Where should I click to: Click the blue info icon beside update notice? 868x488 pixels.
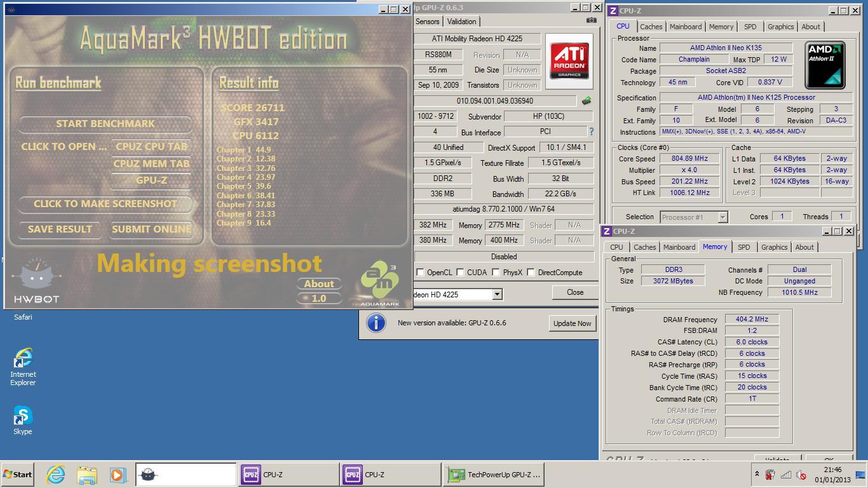(x=376, y=323)
